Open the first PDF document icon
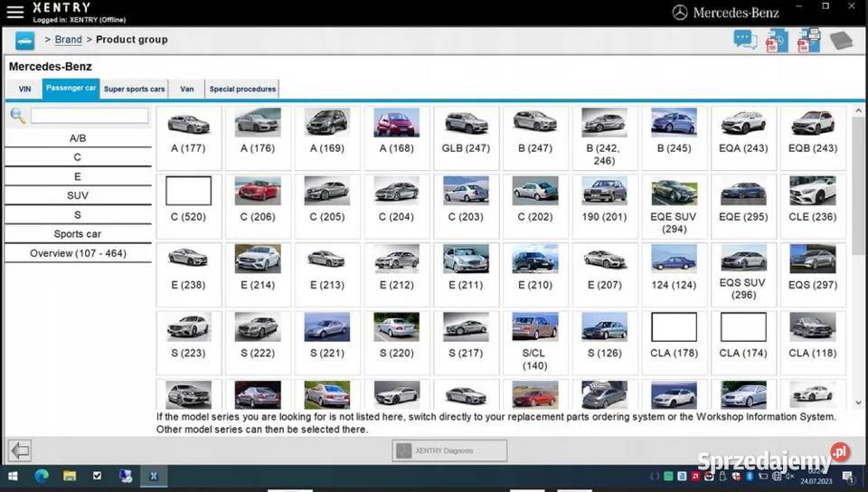This screenshot has height=492, width=868. pos(777,41)
